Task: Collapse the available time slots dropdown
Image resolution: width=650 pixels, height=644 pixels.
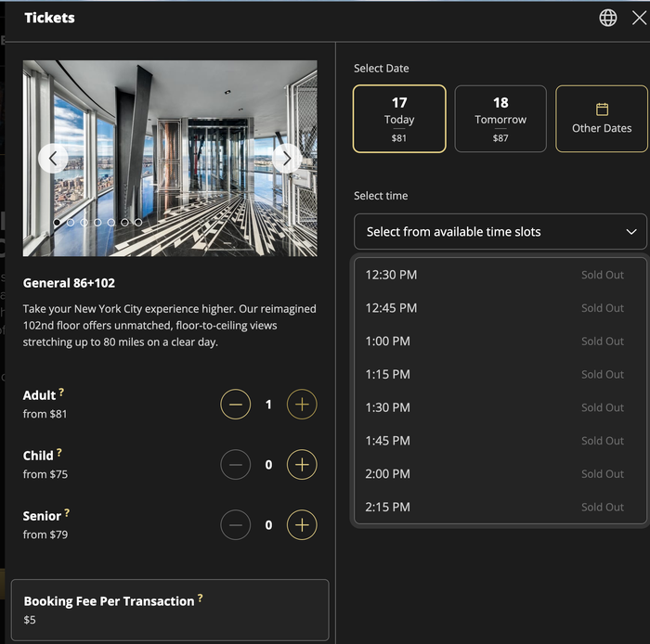Action: click(500, 231)
